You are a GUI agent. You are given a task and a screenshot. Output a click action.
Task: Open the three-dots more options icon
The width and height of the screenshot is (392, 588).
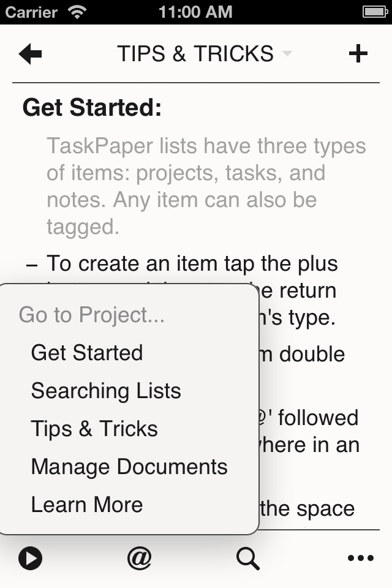tap(361, 559)
